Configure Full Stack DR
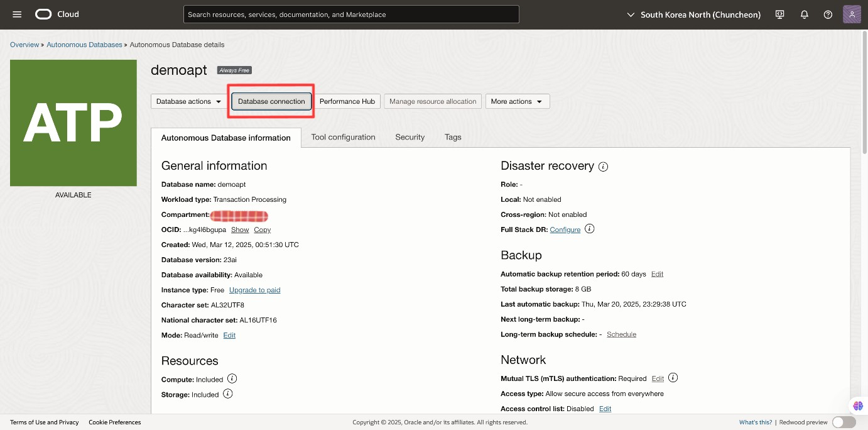 (565, 229)
